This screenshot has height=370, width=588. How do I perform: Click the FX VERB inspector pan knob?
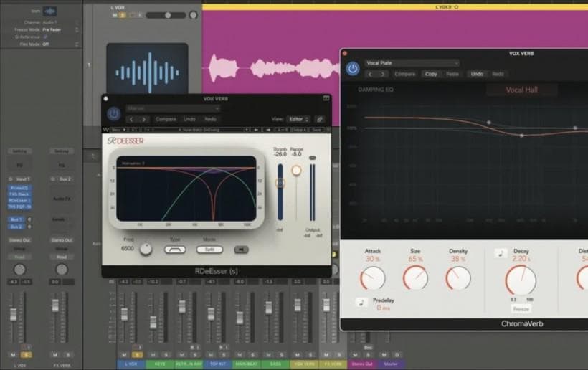point(62,269)
